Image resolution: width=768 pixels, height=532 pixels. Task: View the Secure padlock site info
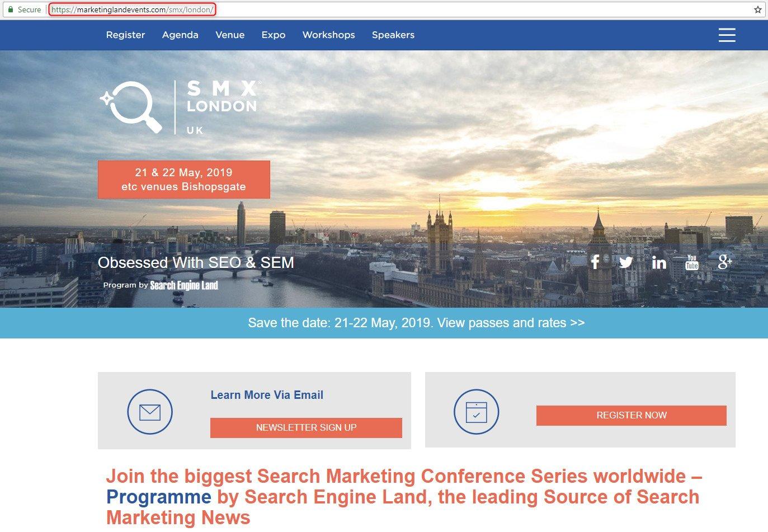coord(24,10)
